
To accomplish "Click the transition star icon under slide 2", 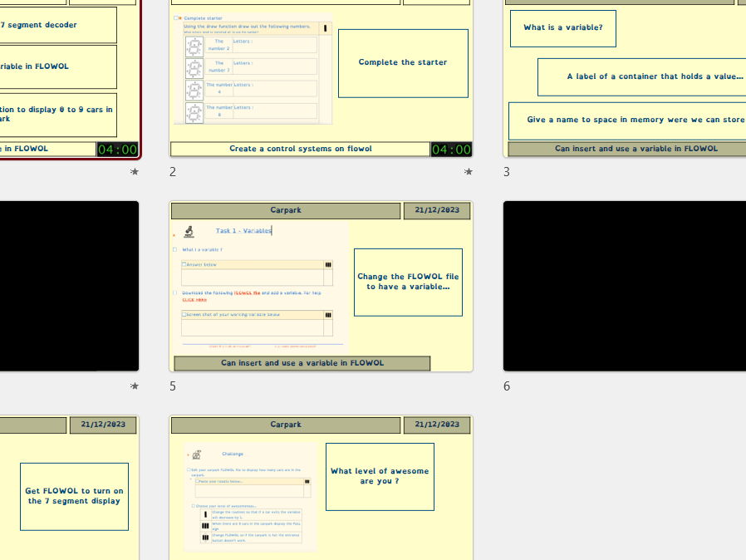I will tap(469, 172).
